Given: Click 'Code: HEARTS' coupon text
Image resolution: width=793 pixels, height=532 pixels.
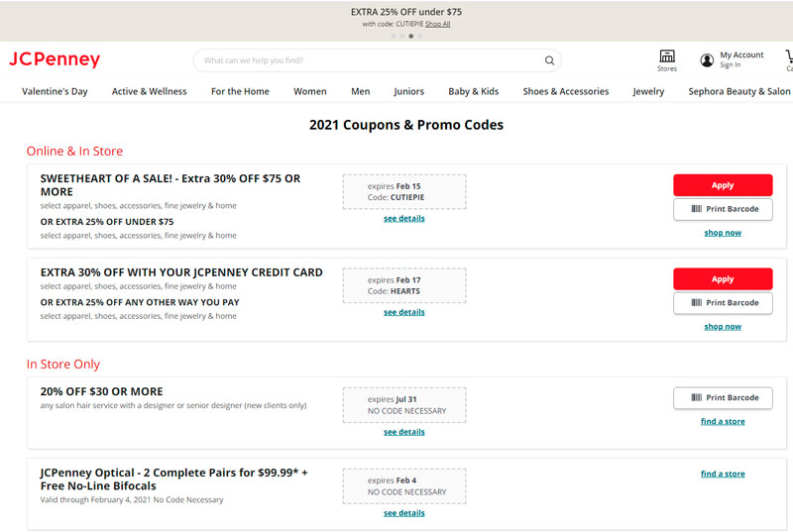Looking at the screenshot, I should (394, 291).
